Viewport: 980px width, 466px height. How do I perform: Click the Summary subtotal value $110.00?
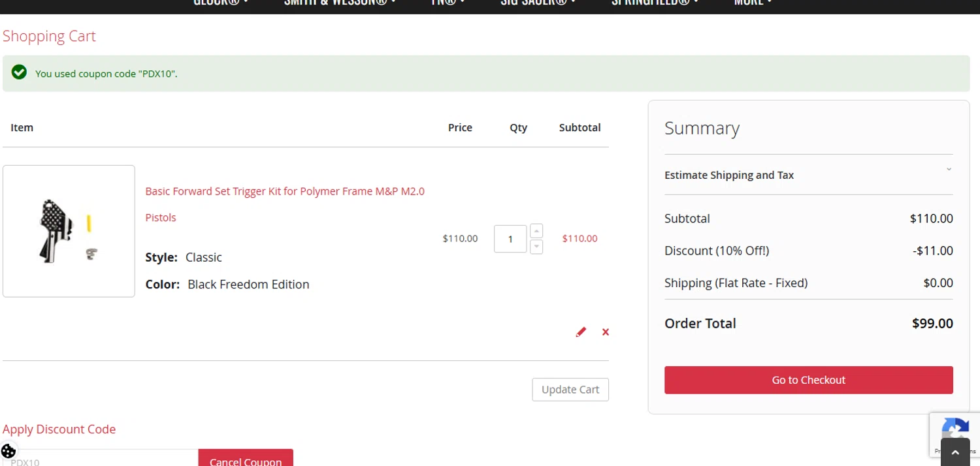pyautogui.click(x=931, y=219)
